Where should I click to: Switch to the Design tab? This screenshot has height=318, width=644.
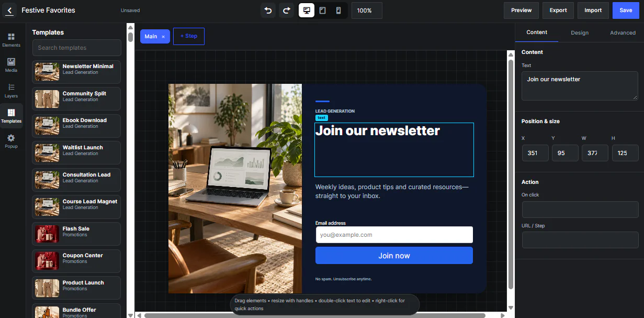click(x=580, y=32)
